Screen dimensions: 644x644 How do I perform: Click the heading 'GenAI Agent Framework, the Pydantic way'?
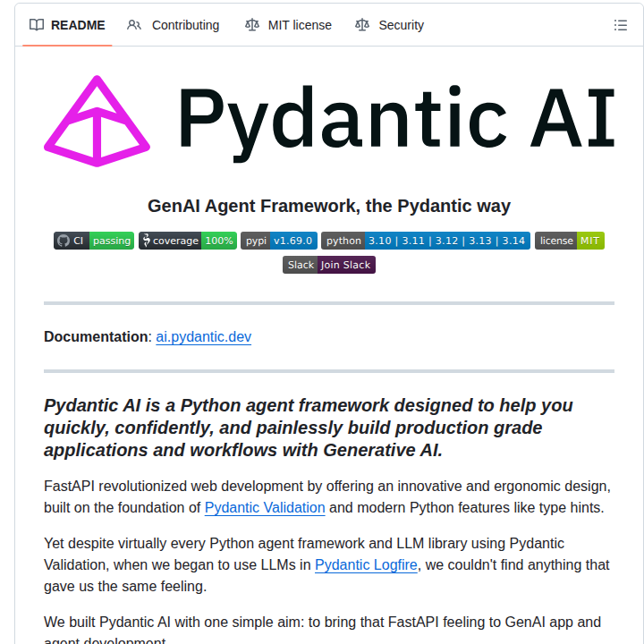(x=329, y=206)
